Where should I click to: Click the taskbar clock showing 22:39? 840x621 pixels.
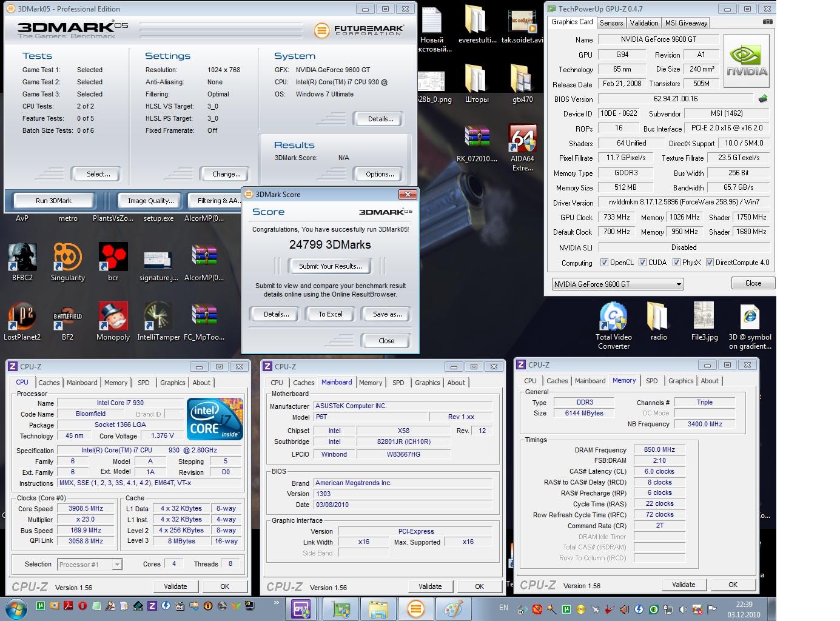coord(744,609)
